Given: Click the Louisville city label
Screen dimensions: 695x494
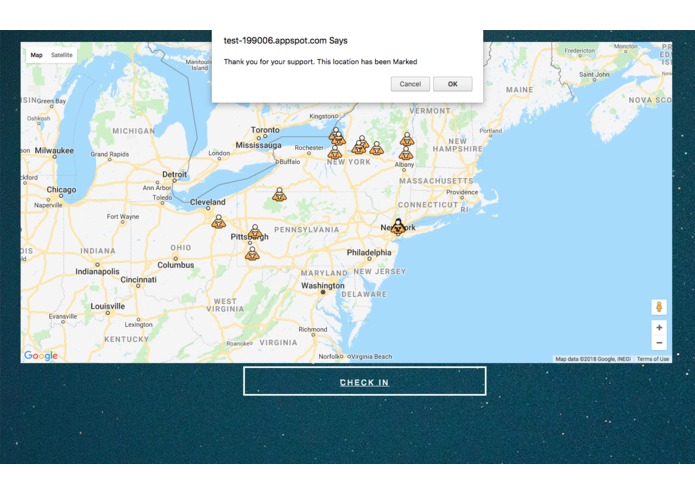Looking at the screenshot, I should coord(108,306).
